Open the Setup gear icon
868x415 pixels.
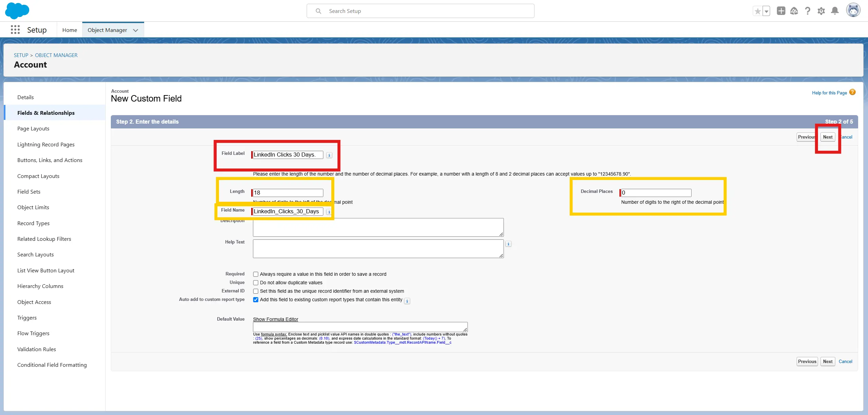tap(821, 11)
